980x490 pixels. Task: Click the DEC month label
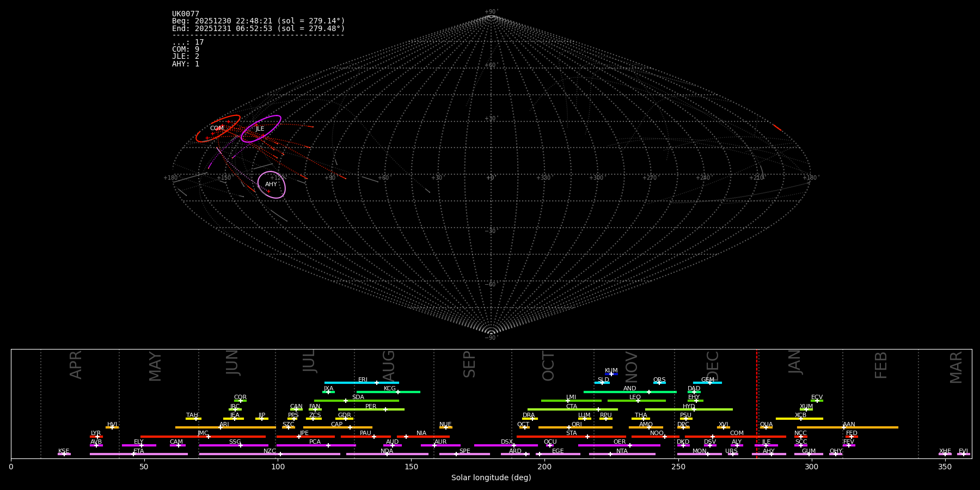[x=713, y=366]
